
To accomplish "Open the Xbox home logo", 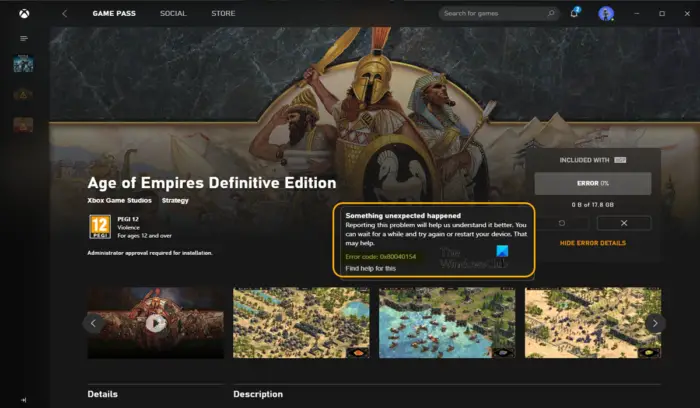I will pos(24,14).
